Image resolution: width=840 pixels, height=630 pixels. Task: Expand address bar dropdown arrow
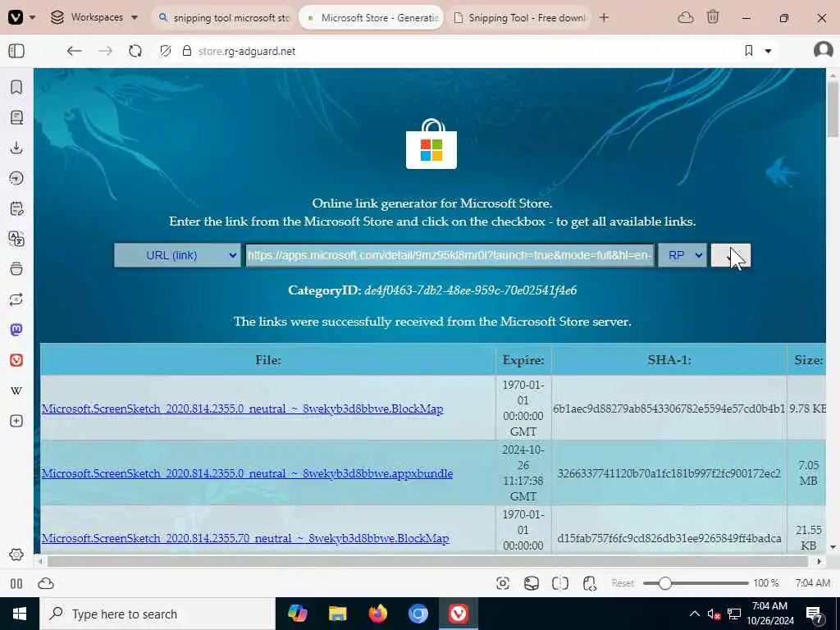(768, 52)
